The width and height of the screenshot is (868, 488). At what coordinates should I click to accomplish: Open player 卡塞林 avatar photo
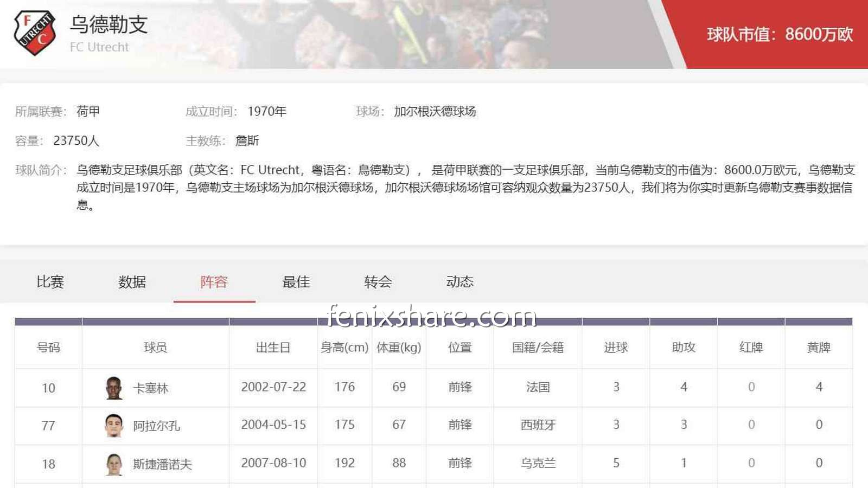click(114, 388)
